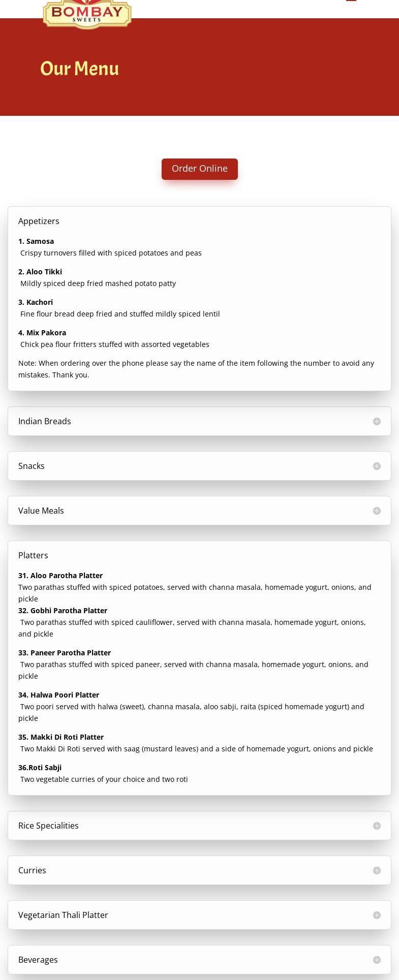This screenshot has width=399, height=980.
Task: Collapse the Platters section header
Action: click(33, 555)
